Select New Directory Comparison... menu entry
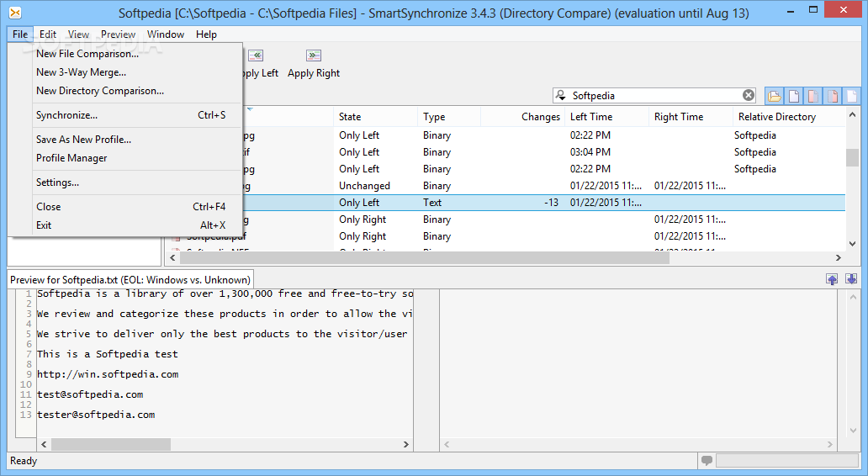The image size is (868, 476). coord(125,91)
